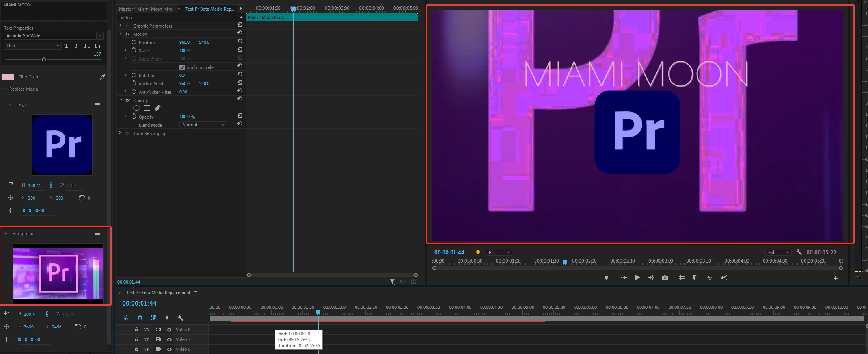Click the Faux Bold text style icon
The height and width of the screenshot is (354, 868).
tap(67, 46)
